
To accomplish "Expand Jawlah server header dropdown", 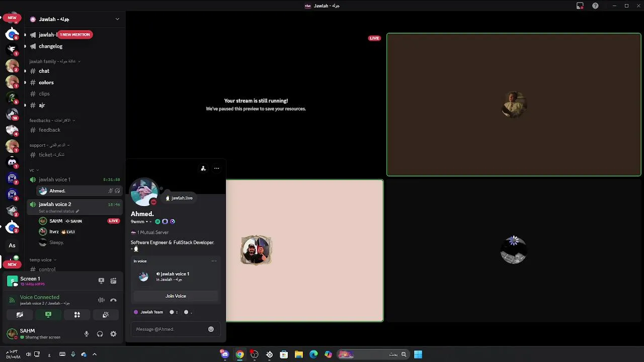I will tap(117, 19).
